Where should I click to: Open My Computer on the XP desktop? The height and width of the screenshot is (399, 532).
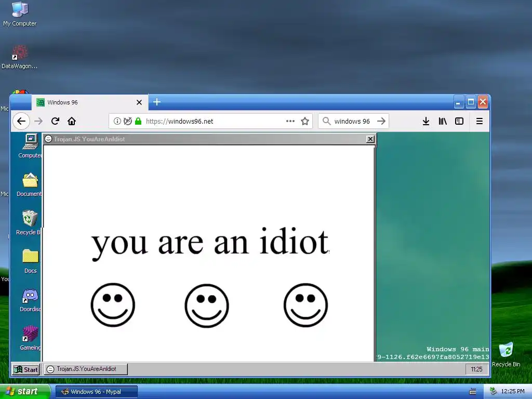(20, 14)
